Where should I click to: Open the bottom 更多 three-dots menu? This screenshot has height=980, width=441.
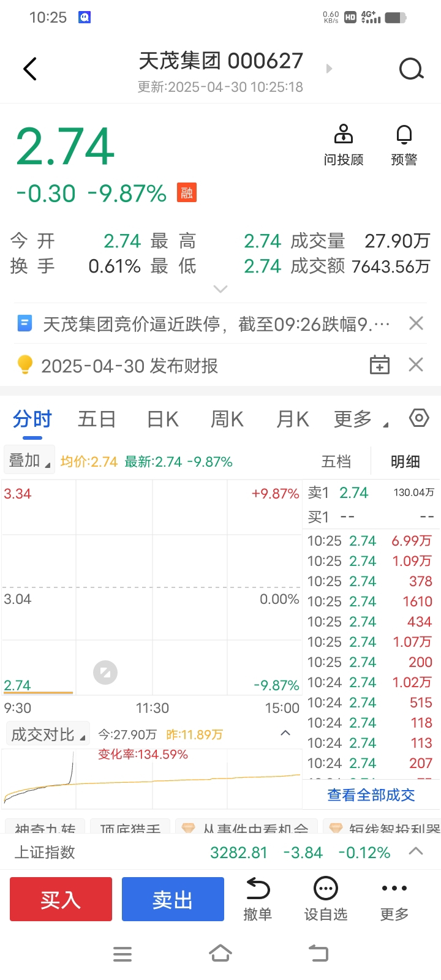394,899
